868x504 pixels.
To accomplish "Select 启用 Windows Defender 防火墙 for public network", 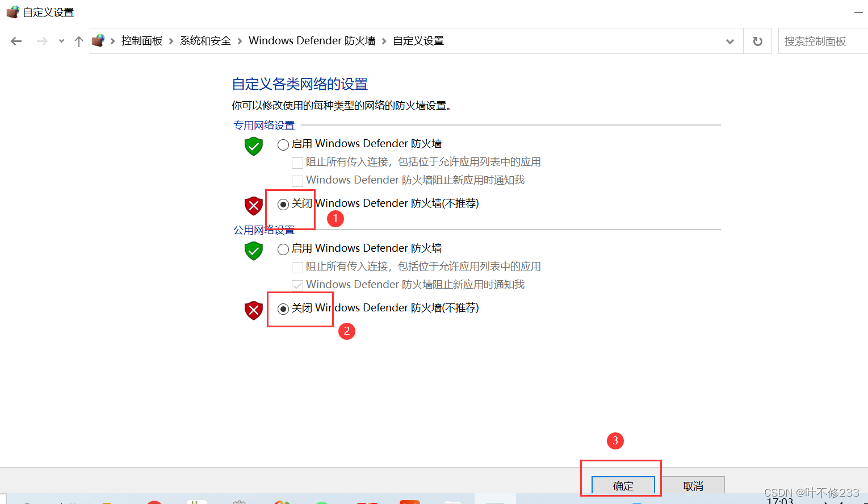I will pyautogui.click(x=283, y=249).
